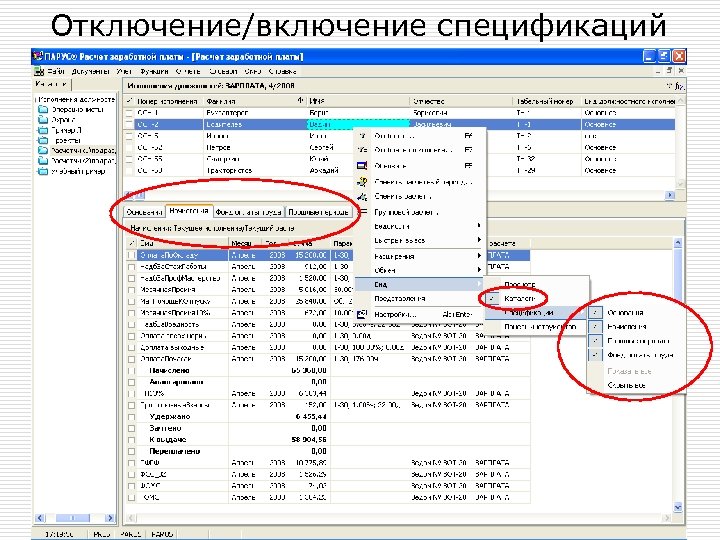Choose Представления in the context menu
The image size is (720, 540).
coord(420,298)
